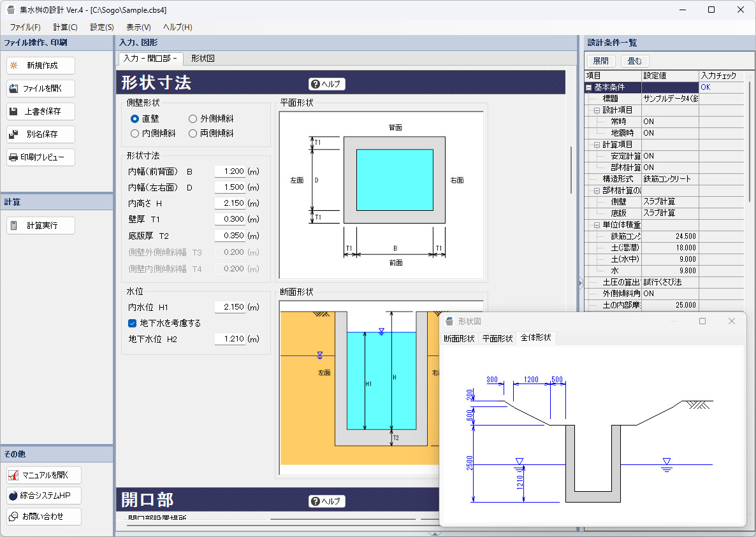Screen dimensions: 756x537
Task: Click the 展開 expand-all button
Action: tap(600, 61)
